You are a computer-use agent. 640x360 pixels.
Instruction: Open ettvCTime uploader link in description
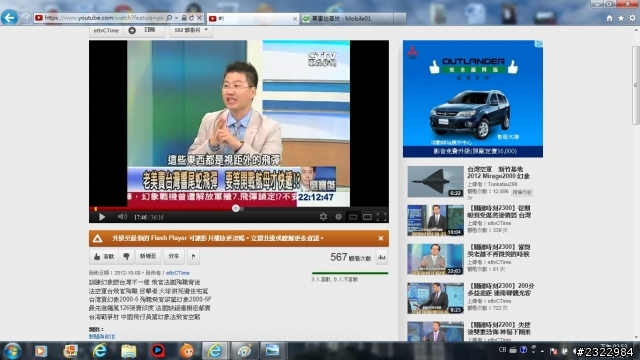(x=178, y=273)
